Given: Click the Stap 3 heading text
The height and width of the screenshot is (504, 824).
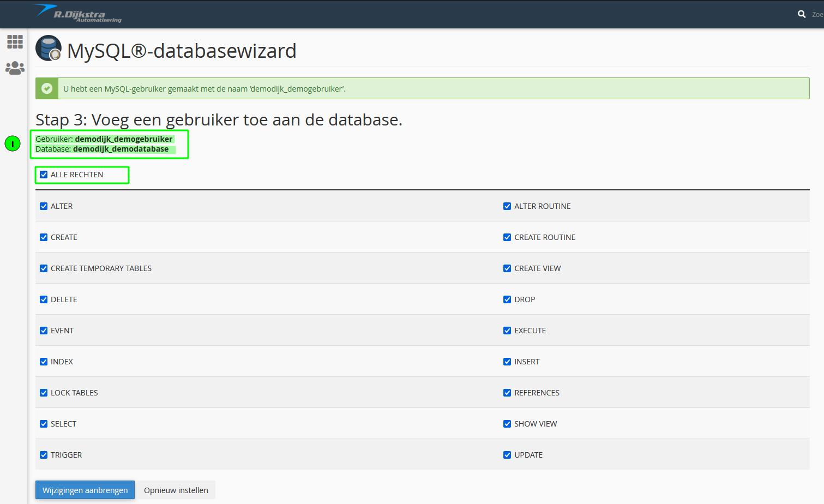Looking at the screenshot, I should [219, 119].
